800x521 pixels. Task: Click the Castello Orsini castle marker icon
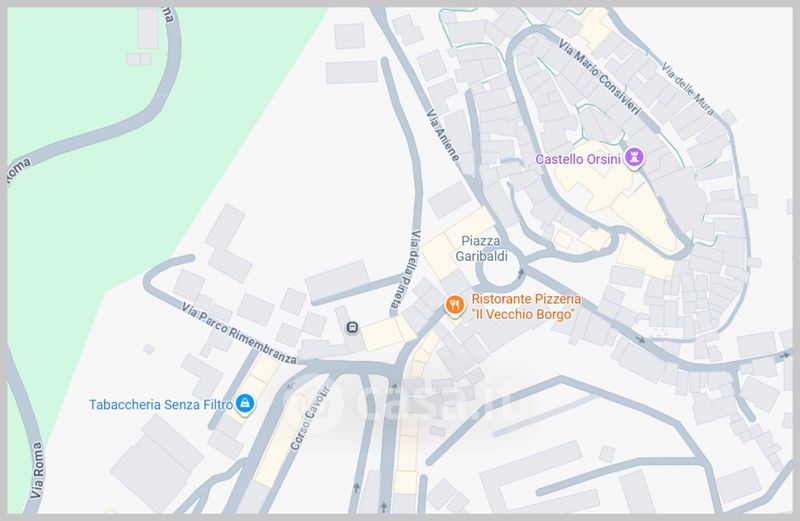pyautogui.click(x=634, y=158)
